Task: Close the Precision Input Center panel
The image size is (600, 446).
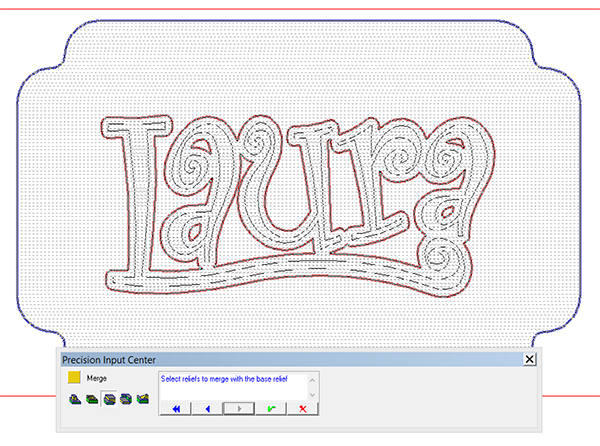Action: (529, 359)
